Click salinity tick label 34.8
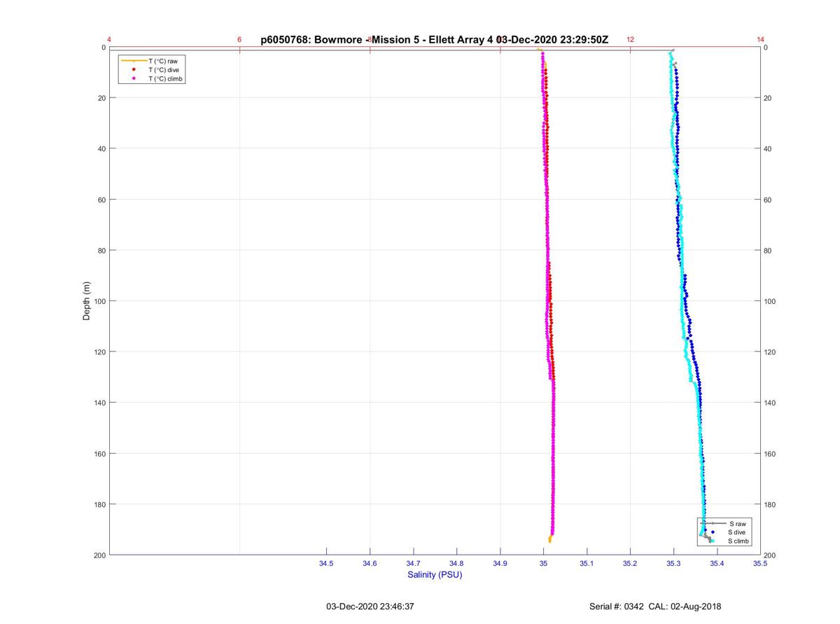The height and width of the screenshot is (624, 840). pos(456,564)
